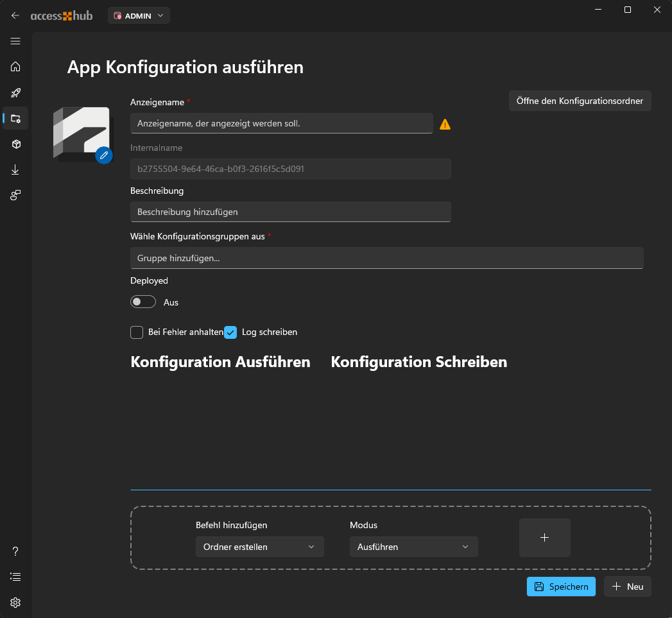This screenshot has width=672, height=618.
Task: Open the settings gear icon
Action: (x=15, y=603)
